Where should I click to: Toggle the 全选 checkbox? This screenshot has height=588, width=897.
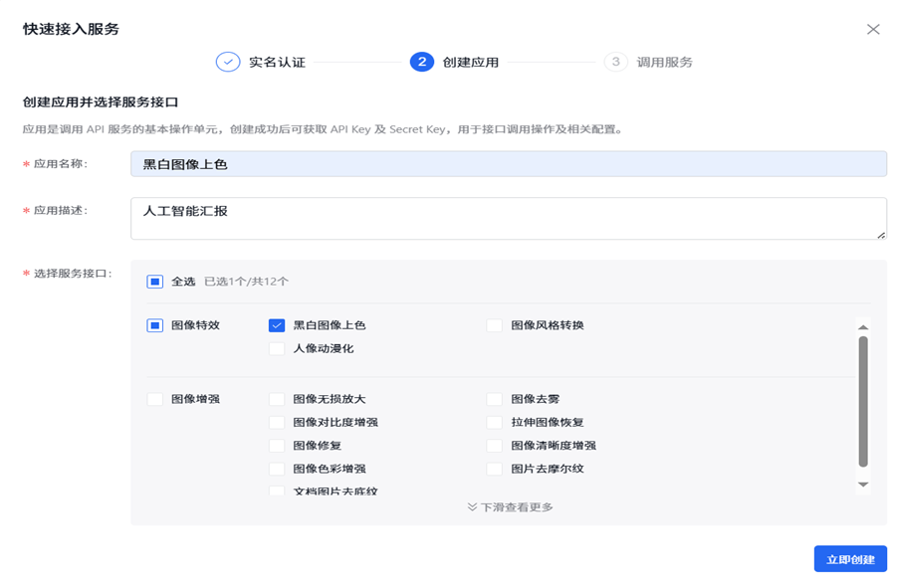click(155, 282)
